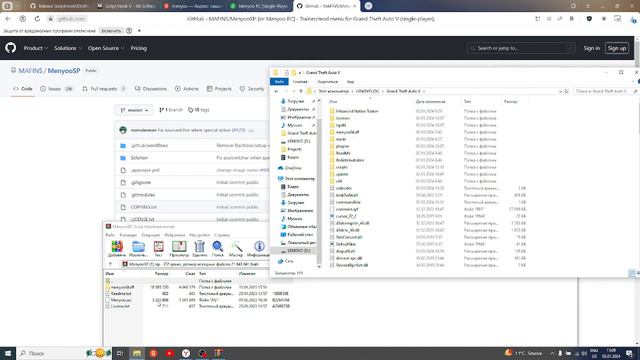Switch to Issues tab
Viewport: 640px width, 360px height.
pyautogui.click(x=56, y=89)
